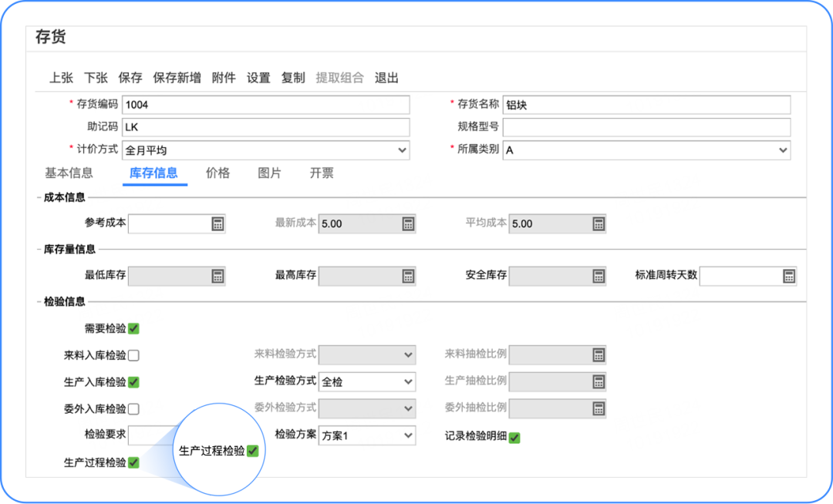
Task: Uncheck the 需要检验 checkbox
Action: (133, 329)
